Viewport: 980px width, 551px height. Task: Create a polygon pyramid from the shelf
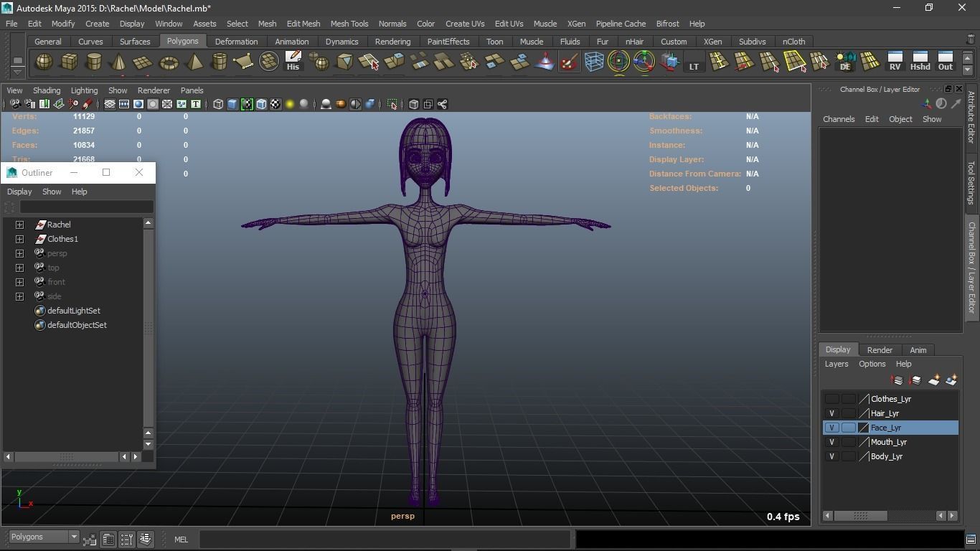point(194,62)
